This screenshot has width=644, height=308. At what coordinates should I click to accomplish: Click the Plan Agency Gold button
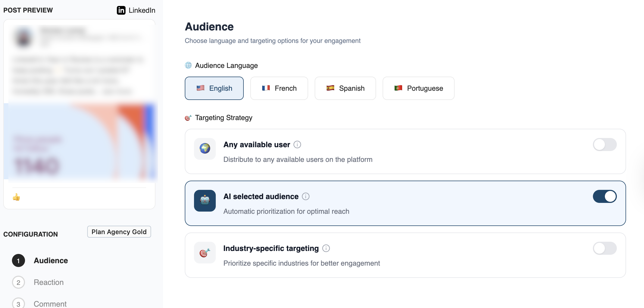(x=119, y=232)
